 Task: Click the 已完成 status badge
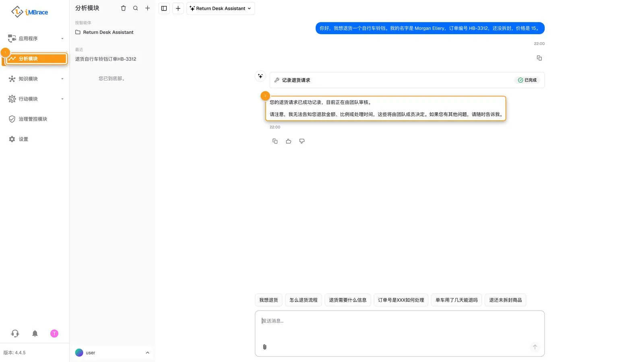coord(527,80)
